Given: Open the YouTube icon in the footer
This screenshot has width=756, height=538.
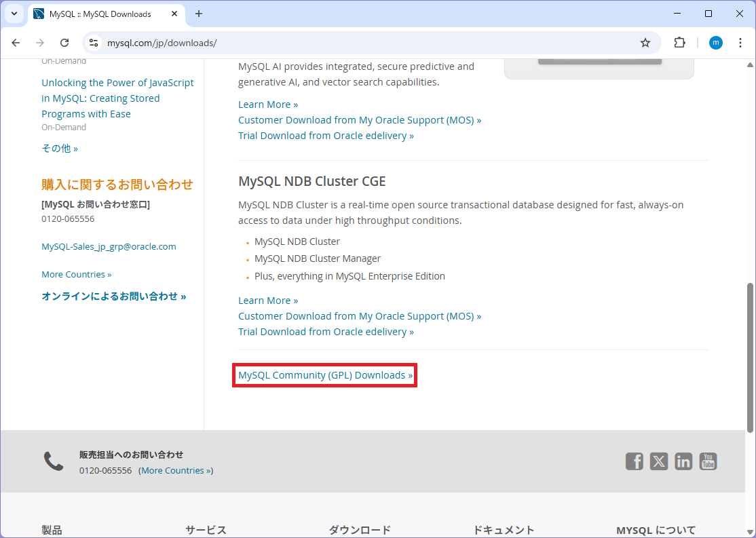Looking at the screenshot, I should click(x=708, y=461).
